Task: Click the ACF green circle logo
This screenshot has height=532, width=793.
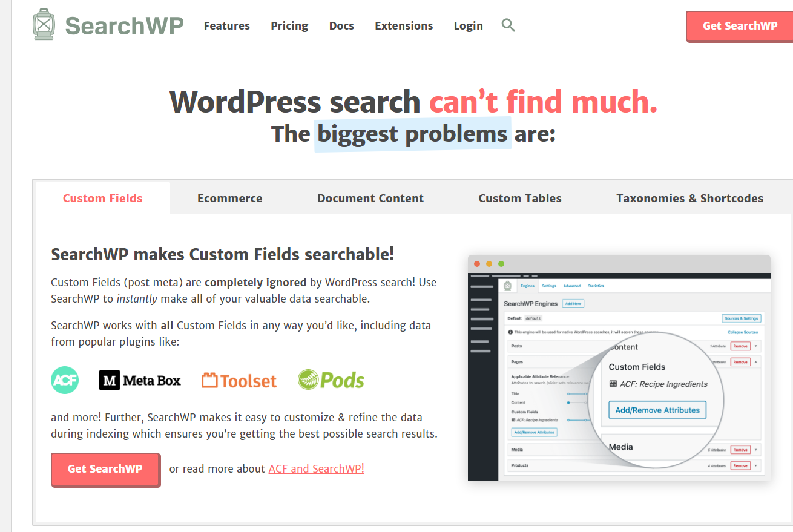Action: (65, 380)
